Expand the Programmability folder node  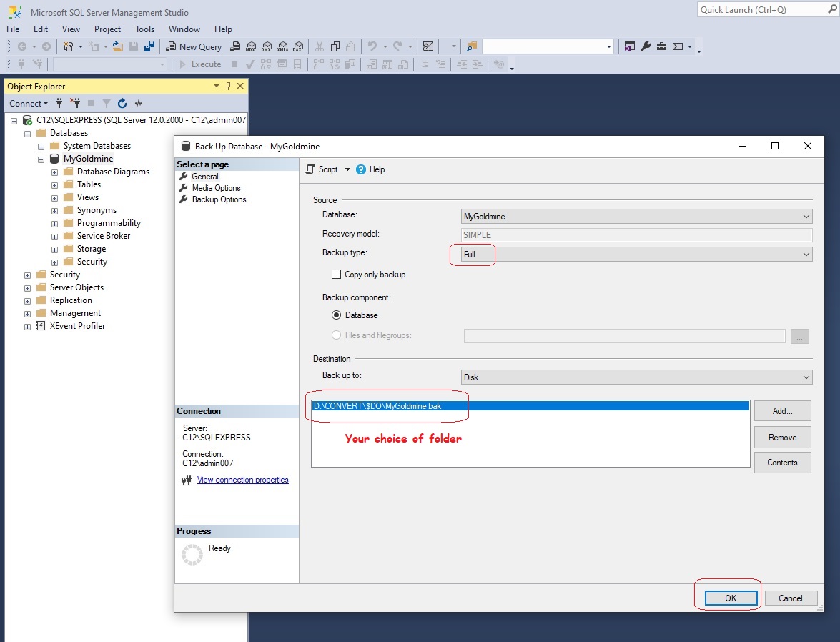54,224
